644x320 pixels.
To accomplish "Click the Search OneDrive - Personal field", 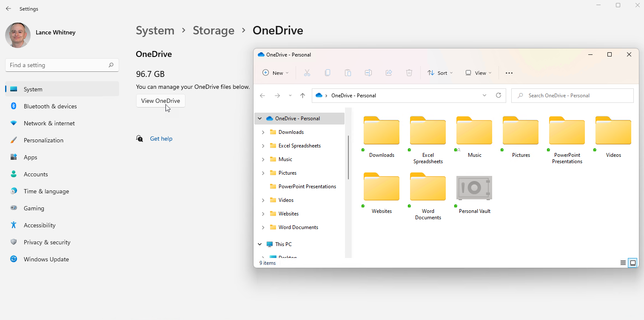I will (x=573, y=96).
